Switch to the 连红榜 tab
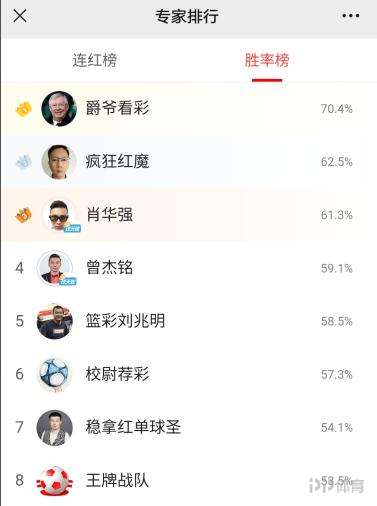 point(95,60)
